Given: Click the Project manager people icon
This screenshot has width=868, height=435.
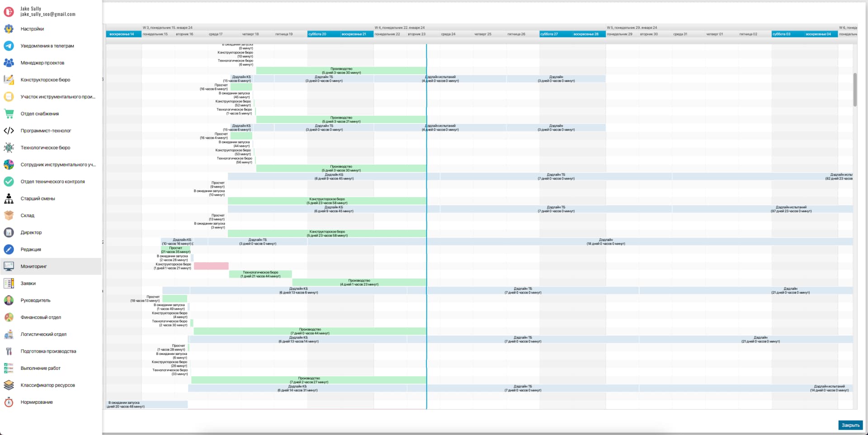Looking at the screenshot, I should [9, 63].
